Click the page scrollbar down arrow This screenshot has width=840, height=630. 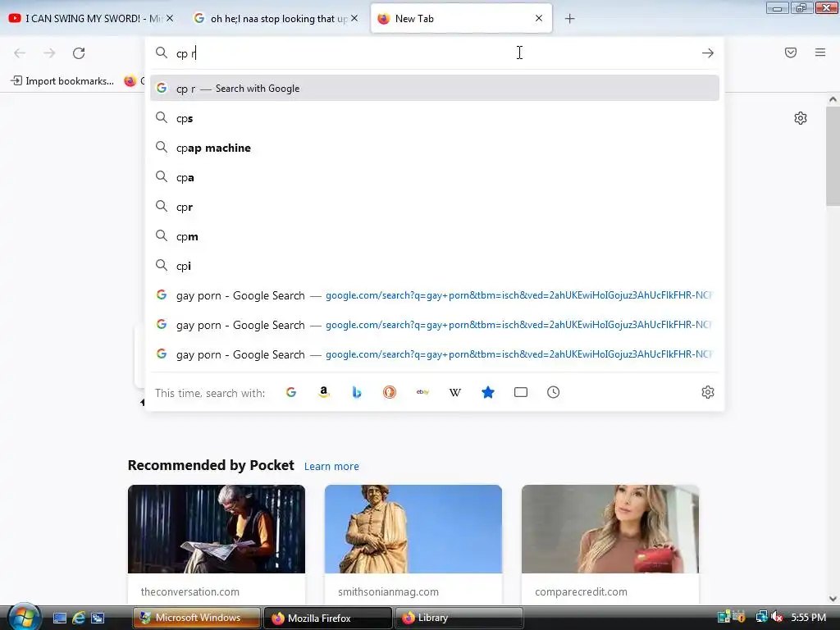pyautogui.click(x=833, y=598)
